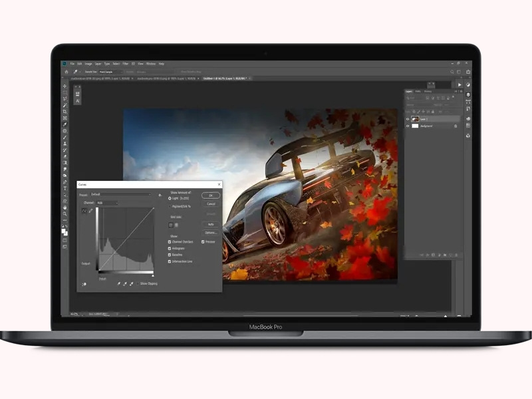The image size is (532, 399).
Task: Click the Home icon in options bar
Action: [66, 72]
